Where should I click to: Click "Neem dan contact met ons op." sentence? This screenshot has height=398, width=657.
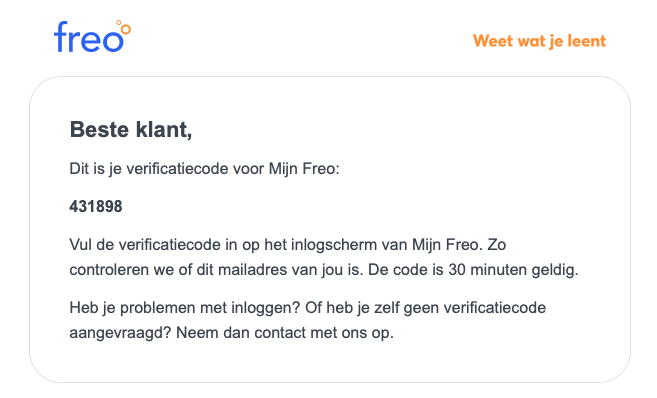[285, 333]
